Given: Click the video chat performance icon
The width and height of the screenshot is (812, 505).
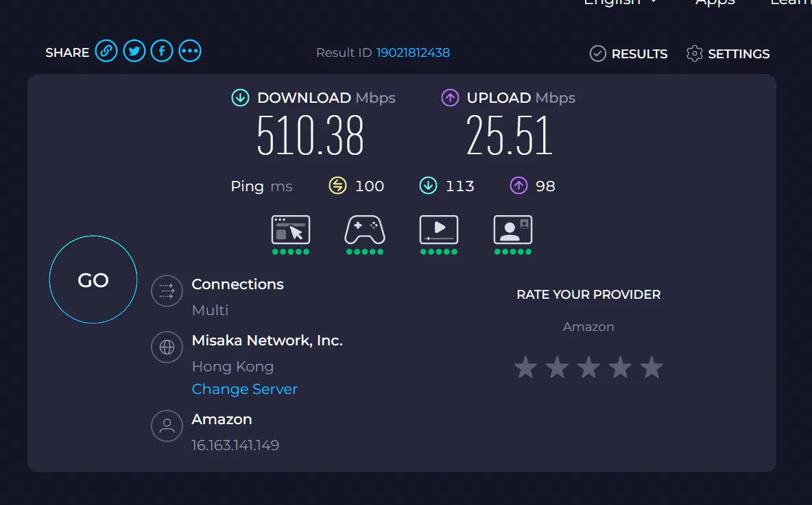Looking at the screenshot, I should pos(513,230).
